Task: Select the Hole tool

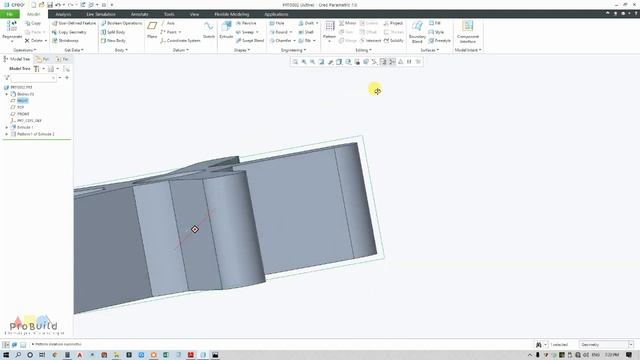Action: coord(277,23)
